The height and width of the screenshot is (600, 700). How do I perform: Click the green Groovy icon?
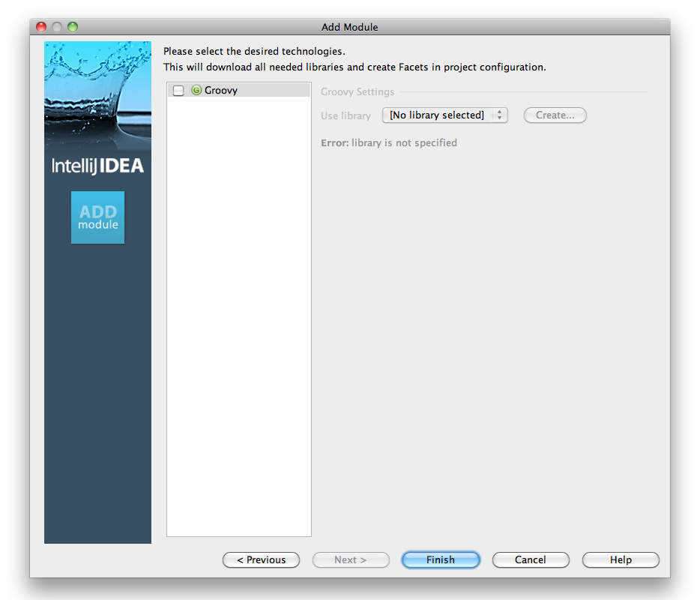(196, 90)
